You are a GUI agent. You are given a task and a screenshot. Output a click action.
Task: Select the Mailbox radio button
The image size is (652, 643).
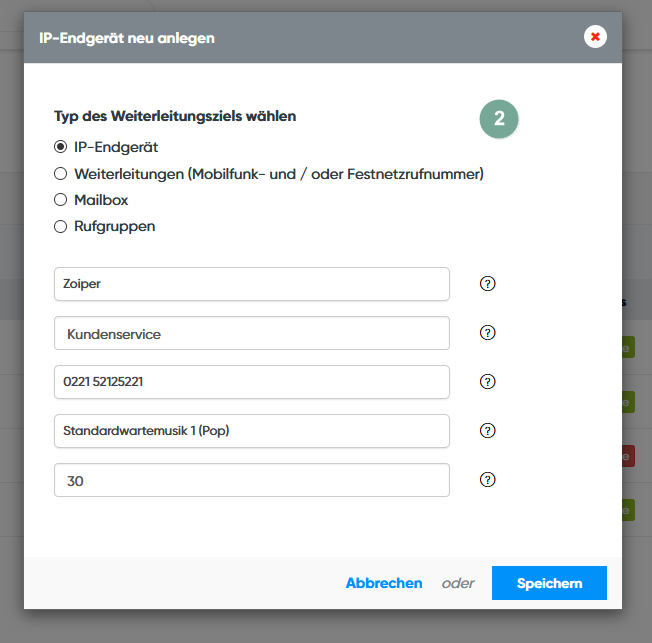pyautogui.click(x=60, y=200)
